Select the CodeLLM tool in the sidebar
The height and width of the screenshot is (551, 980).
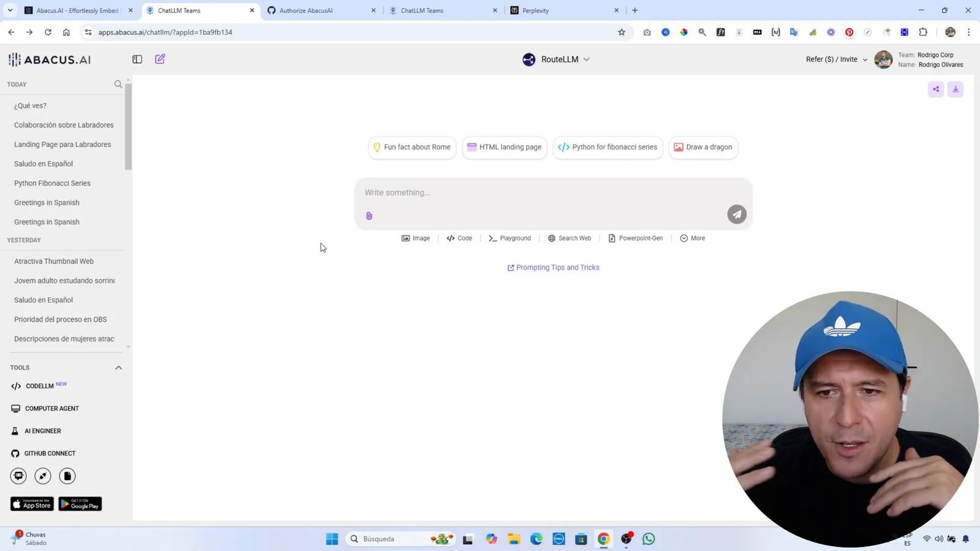[40, 386]
